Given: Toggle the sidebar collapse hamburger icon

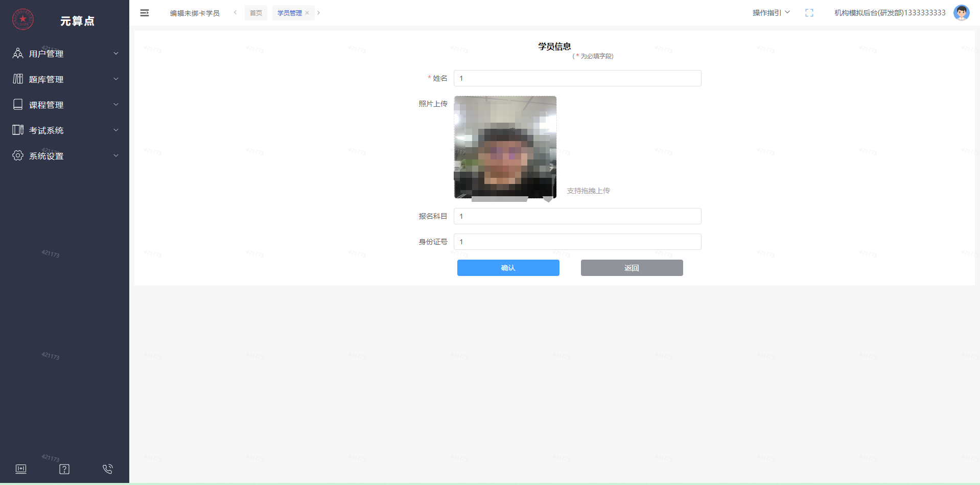Looking at the screenshot, I should 145,13.
